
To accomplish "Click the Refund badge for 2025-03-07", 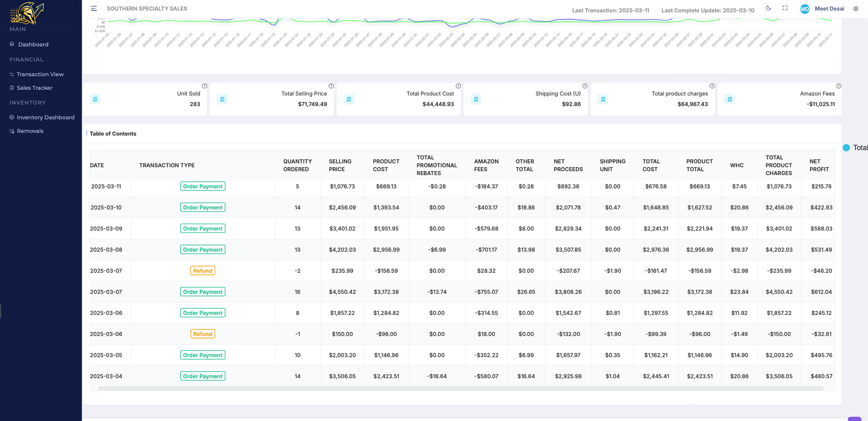I will (203, 271).
